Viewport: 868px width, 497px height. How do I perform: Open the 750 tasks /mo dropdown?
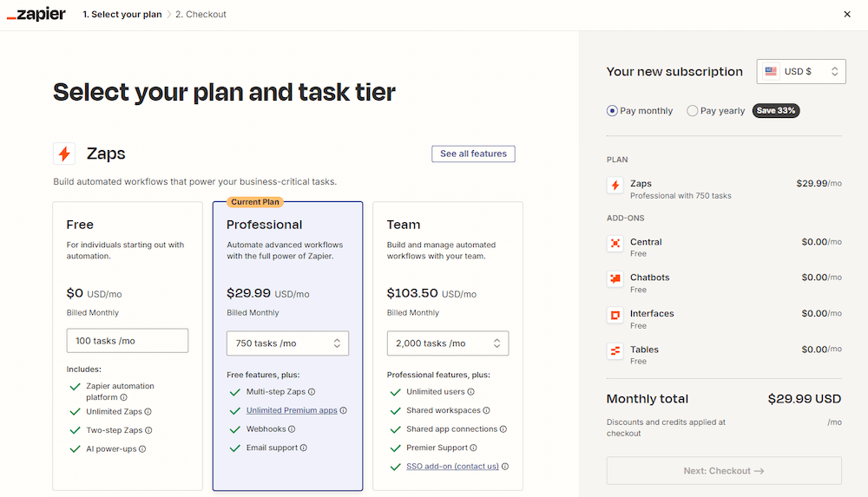click(288, 343)
